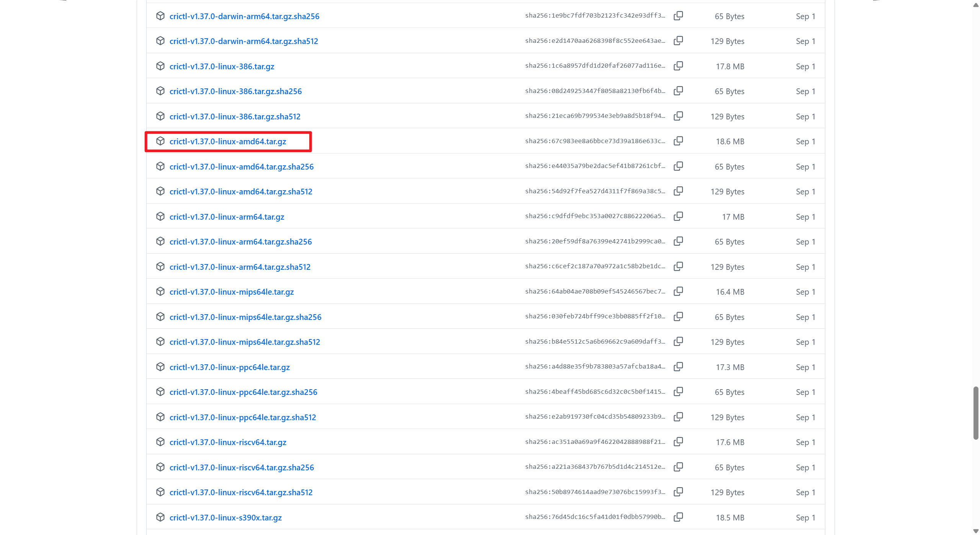
Task: Click the 16.4 MB size value
Action: point(730,292)
